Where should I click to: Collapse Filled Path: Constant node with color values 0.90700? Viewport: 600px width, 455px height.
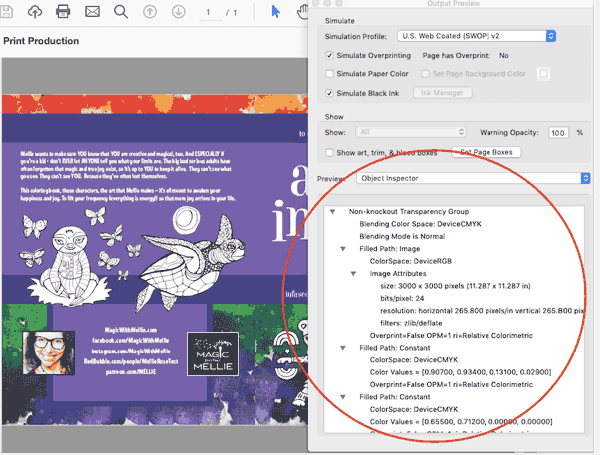tap(343, 348)
